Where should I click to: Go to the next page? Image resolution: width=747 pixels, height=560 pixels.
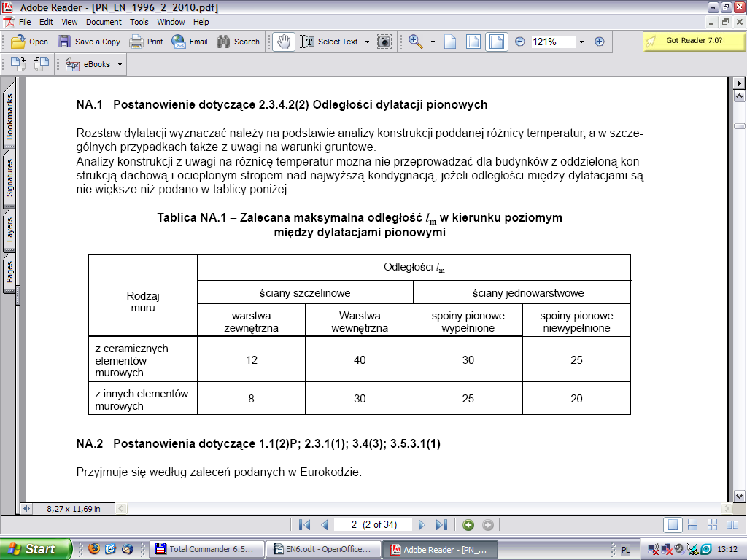pyautogui.click(x=422, y=525)
